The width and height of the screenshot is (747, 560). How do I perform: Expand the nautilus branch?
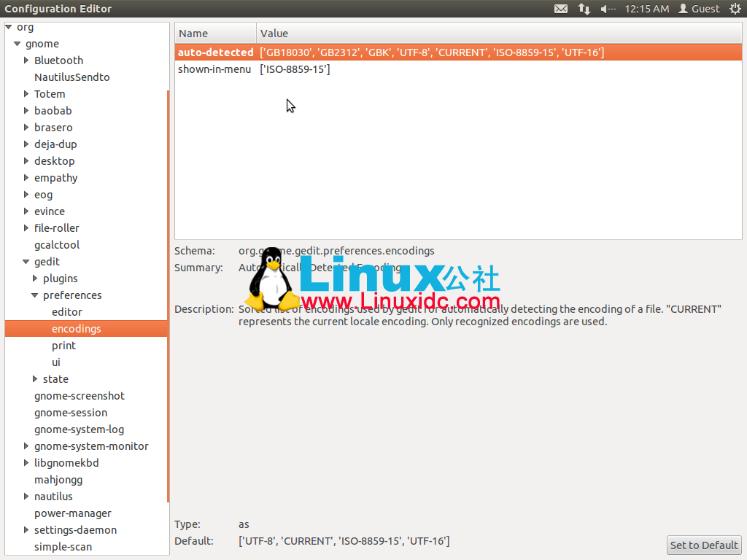click(x=26, y=496)
